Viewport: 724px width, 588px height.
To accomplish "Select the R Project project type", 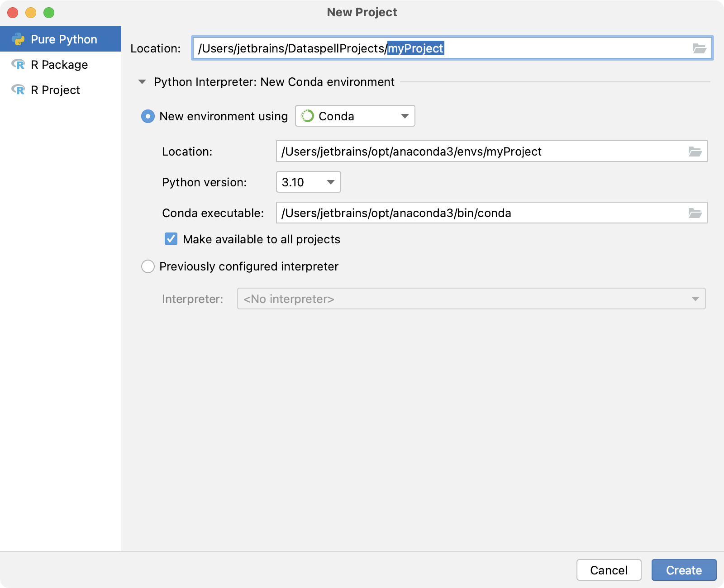I will 61,90.
